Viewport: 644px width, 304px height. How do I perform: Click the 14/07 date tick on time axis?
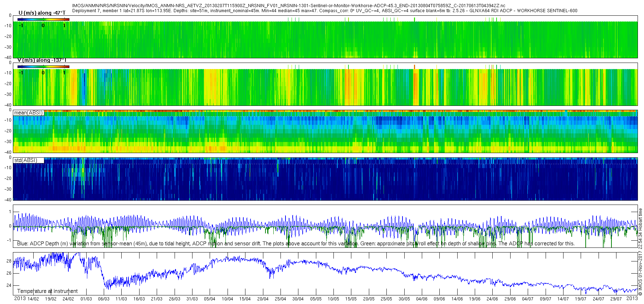click(563, 299)
